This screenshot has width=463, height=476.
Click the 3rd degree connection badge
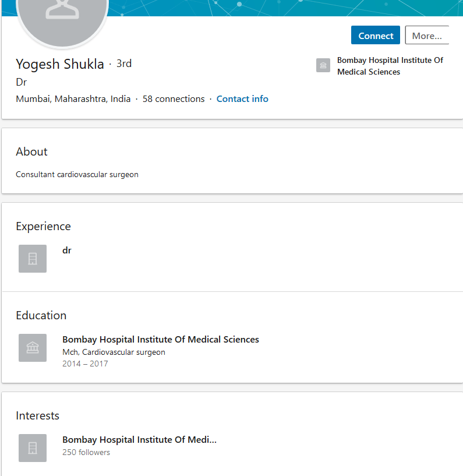pos(124,64)
